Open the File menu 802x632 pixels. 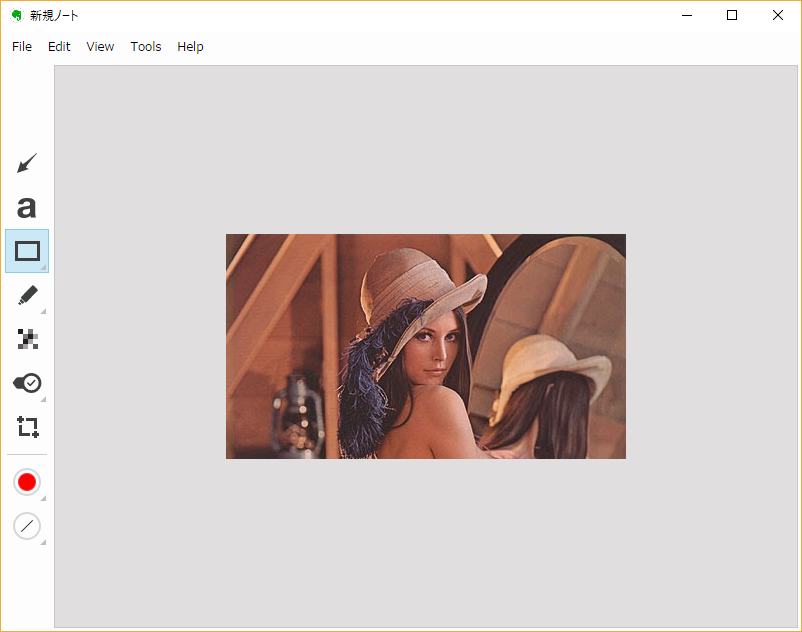[22, 47]
